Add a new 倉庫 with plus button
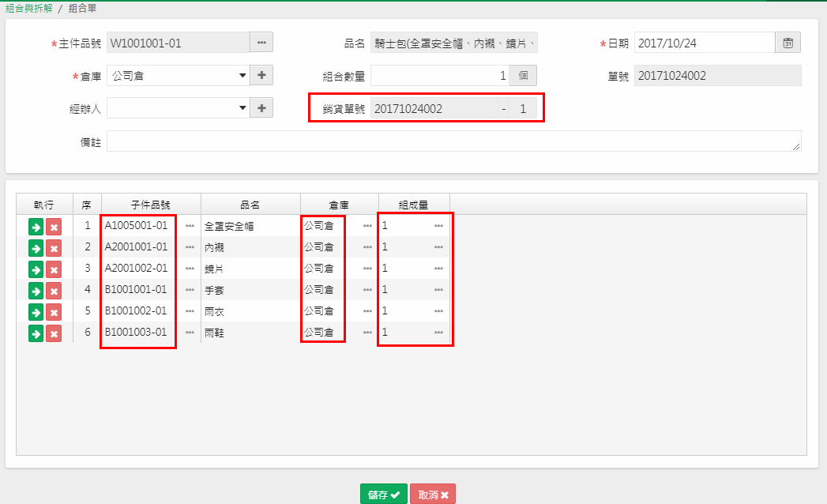 click(x=261, y=76)
